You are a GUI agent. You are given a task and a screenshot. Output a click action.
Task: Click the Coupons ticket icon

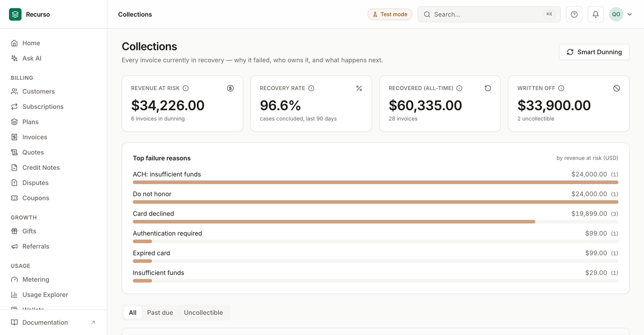pos(14,198)
